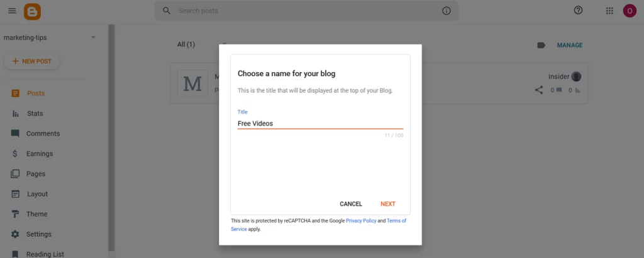This screenshot has width=644, height=258.
Task: Click the blog Title input field
Action: pos(319,124)
